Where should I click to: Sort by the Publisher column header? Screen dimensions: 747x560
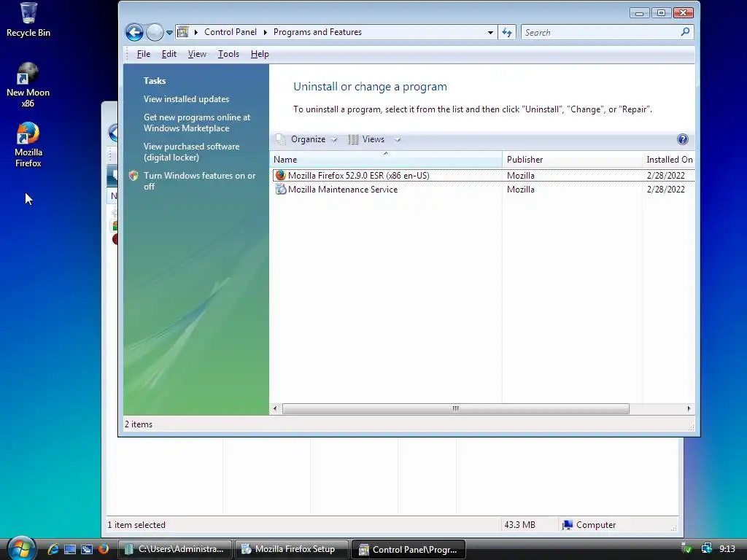click(x=572, y=160)
